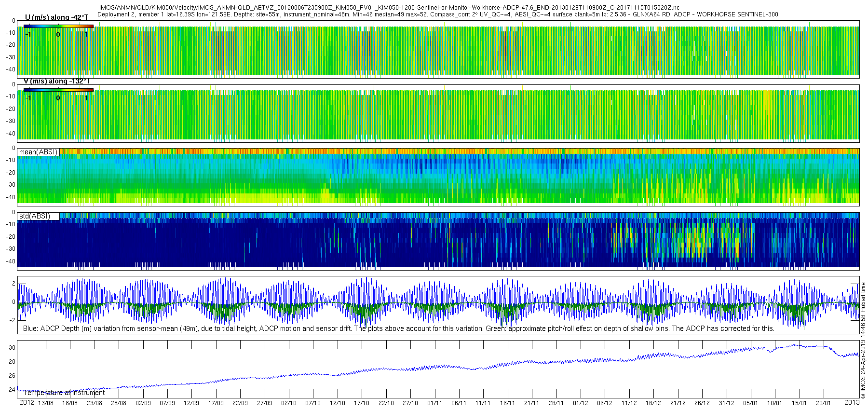The image size is (868, 410).
Task: Click the 11/11 date tick label
Action: point(483,403)
